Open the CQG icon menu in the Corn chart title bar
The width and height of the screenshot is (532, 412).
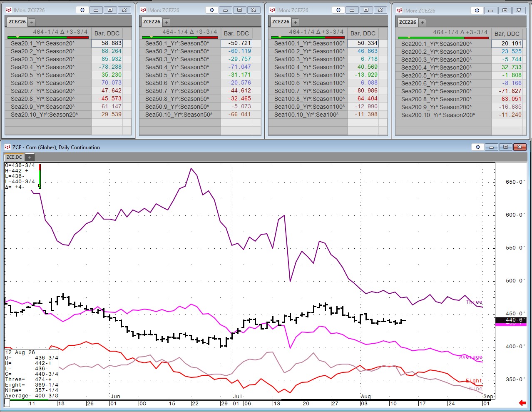(7, 147)
